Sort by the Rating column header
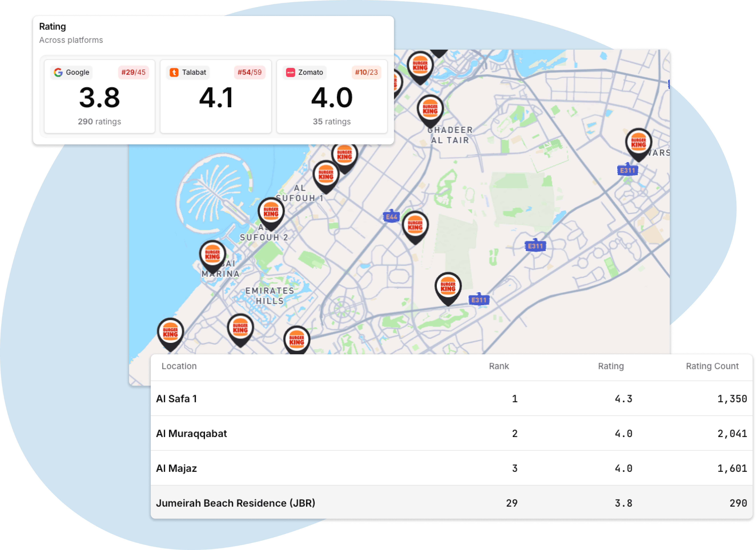Image resolution: width=756 pixels, height=550 pixels. 611,366
